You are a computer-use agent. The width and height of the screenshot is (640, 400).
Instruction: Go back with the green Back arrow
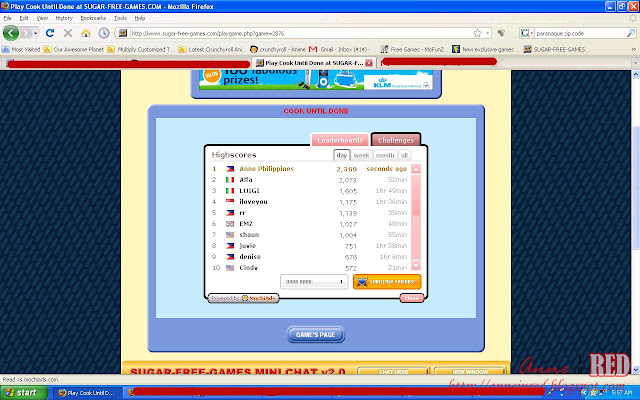tap(10, 33)
